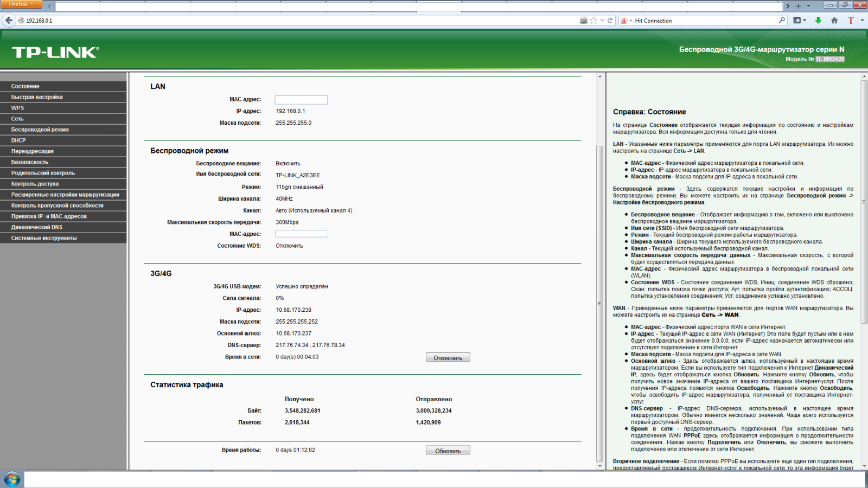Click the Yandex search engine icon
868x488 pixels.
point(624,21)
